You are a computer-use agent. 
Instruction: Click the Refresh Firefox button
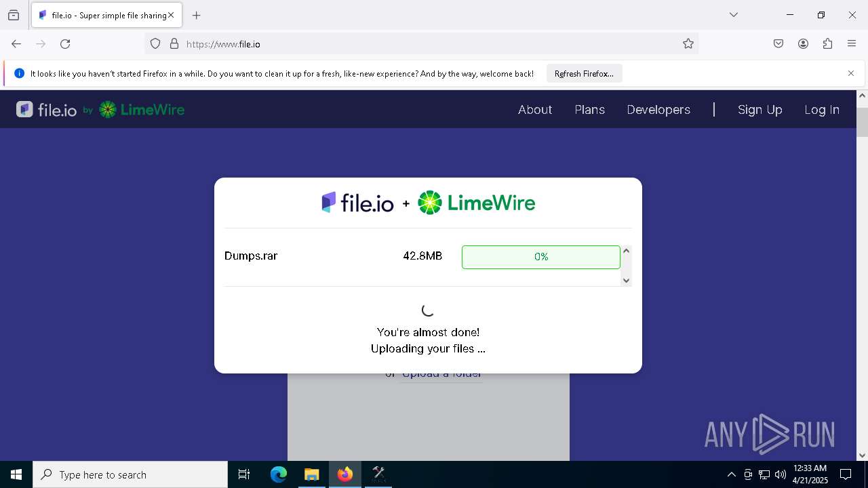point(584,74)
